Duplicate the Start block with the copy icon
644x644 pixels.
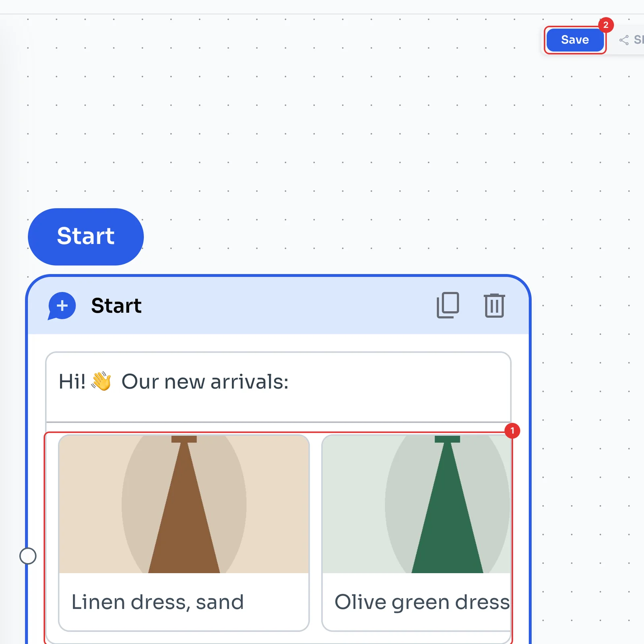click(448, 305)
